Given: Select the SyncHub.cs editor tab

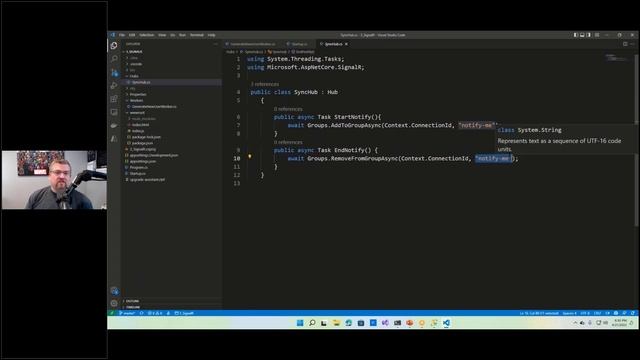Looking at the screenshot, I should coord(333,44).
